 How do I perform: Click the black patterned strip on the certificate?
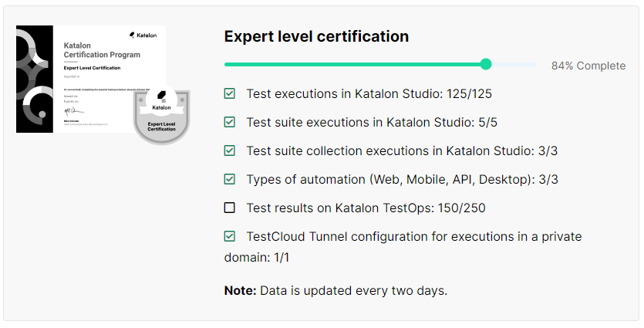tap(34, 79)
